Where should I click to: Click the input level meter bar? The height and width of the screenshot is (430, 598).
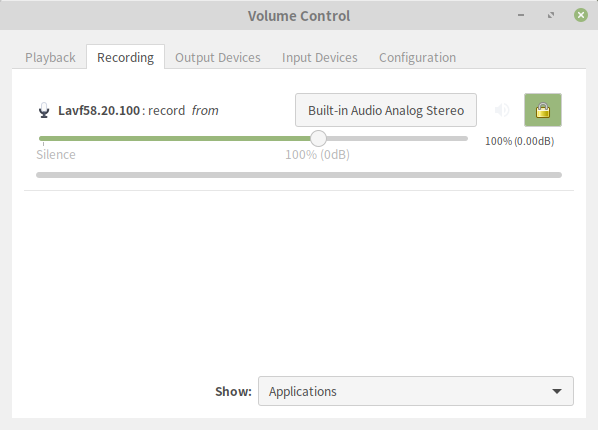click(299, 175)
